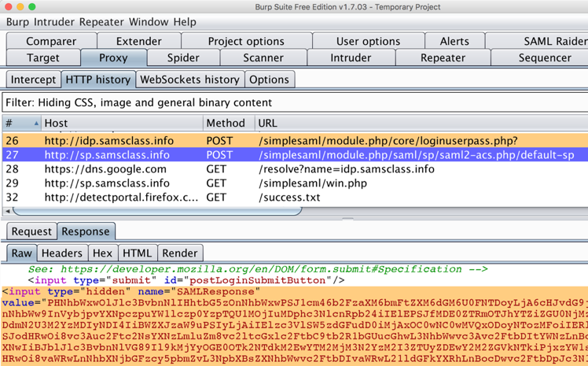Click the SAMLResponse hidden input line
This screenshot has width=588, height=366.
click(x=131, y=292)
